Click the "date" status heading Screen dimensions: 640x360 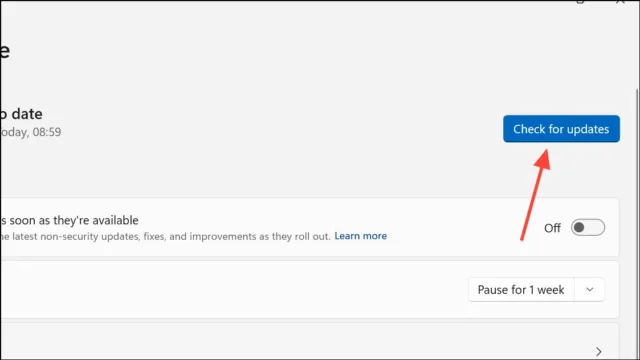21,114
